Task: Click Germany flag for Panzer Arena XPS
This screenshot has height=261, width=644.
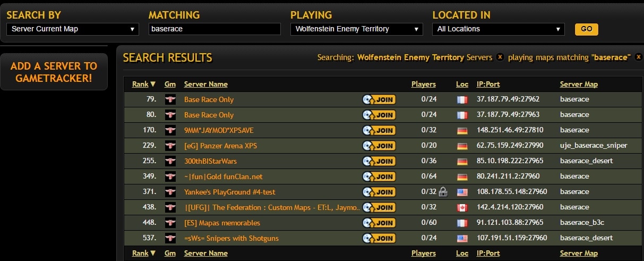Action: (462, 146)
